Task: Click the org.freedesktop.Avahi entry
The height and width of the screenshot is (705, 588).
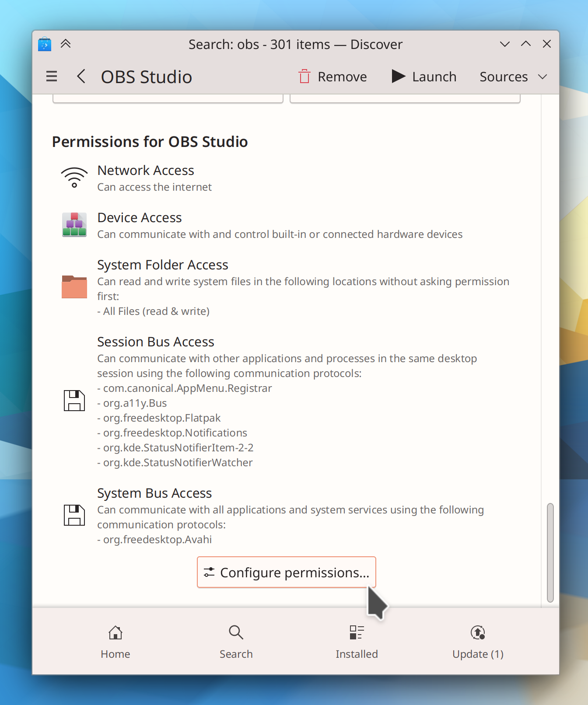Action: [154, 539]
